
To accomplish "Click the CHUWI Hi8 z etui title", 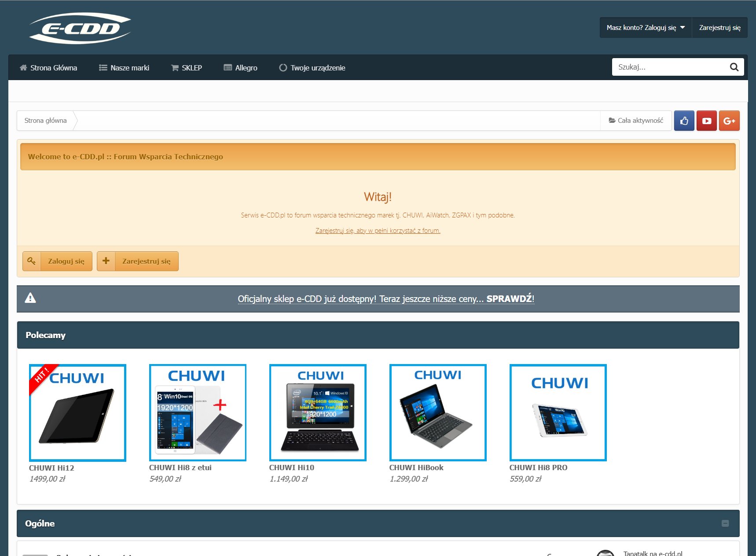I will (180, 468).
